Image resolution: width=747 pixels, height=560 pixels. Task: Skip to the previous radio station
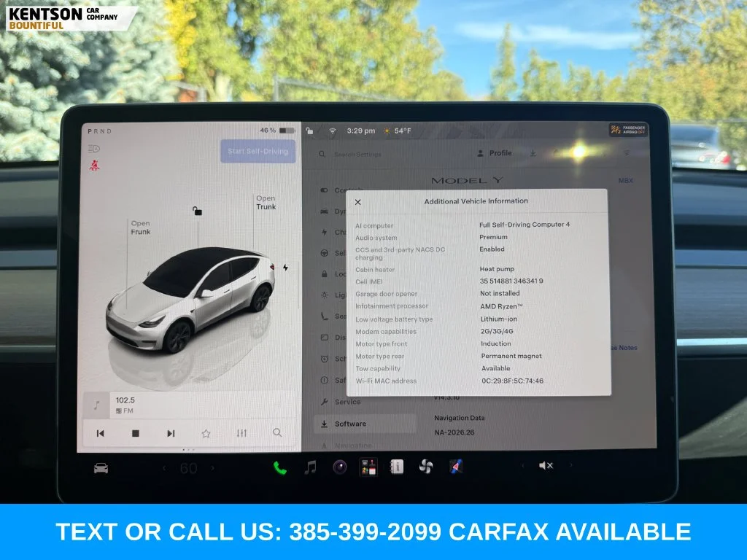pyautogui.click(x=101, y=433)
